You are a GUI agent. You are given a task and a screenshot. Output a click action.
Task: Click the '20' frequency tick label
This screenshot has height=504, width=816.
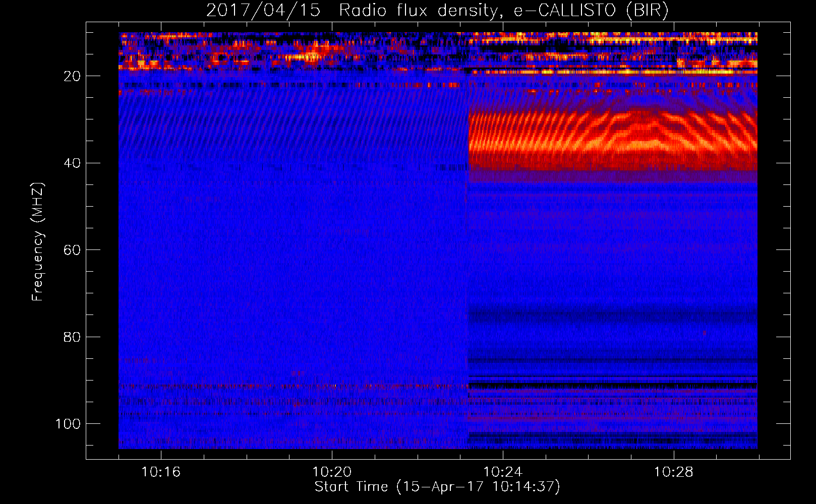(x=72, y=76)
